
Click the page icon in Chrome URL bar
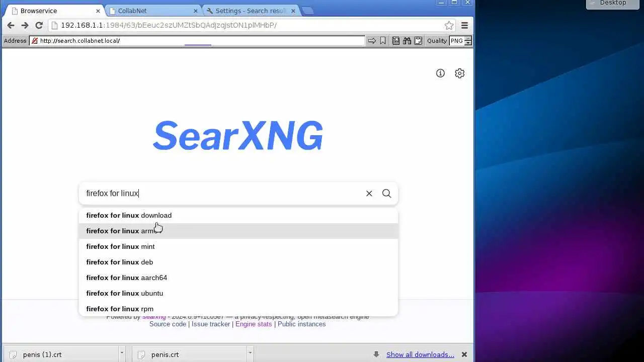(x=54, y=25)
